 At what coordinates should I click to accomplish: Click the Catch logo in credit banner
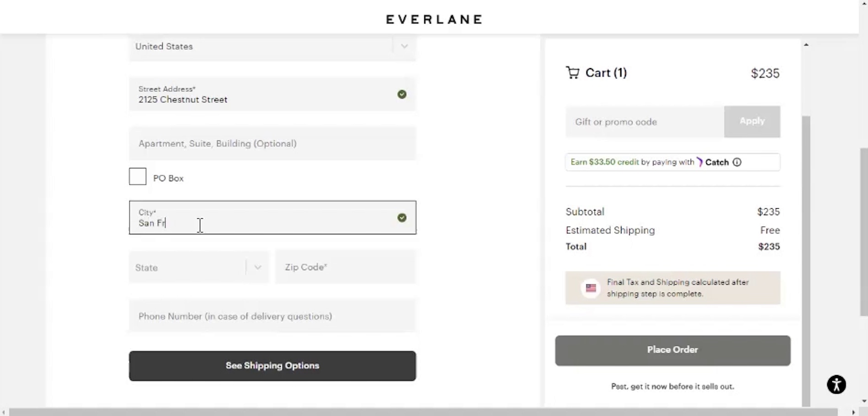click(712, 162)
